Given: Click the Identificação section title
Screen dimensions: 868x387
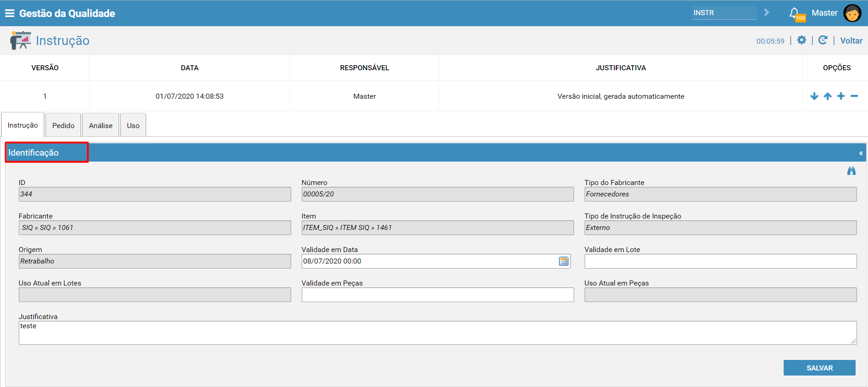Looking at the screenshot, I should (33, 153).
